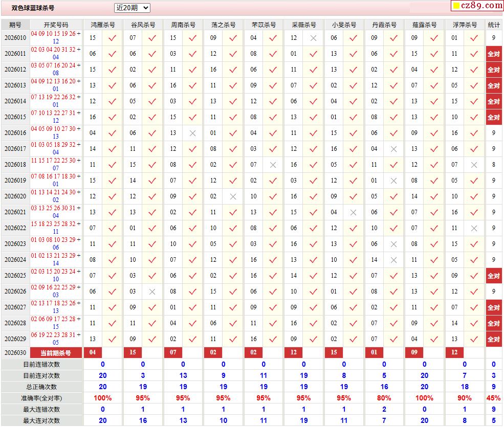Click the 期号 column header
The height and width of the screenshot is (427, 504).
tap(15, 25)
